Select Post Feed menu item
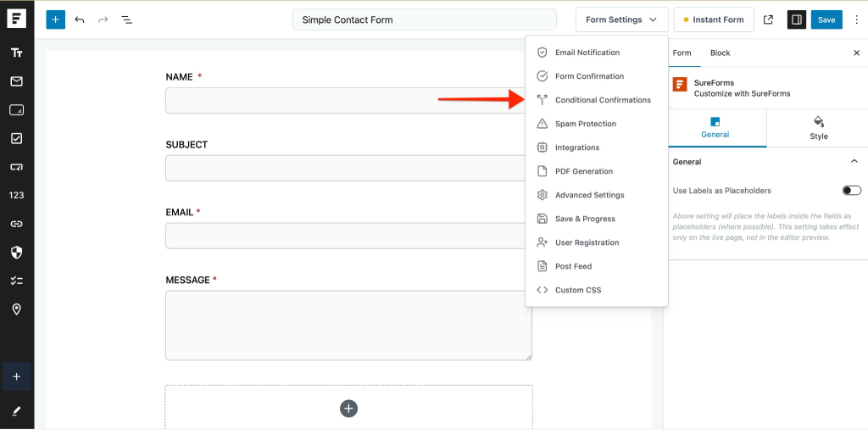Viewport: 868px width, 434px height. (x=596, y=267)
